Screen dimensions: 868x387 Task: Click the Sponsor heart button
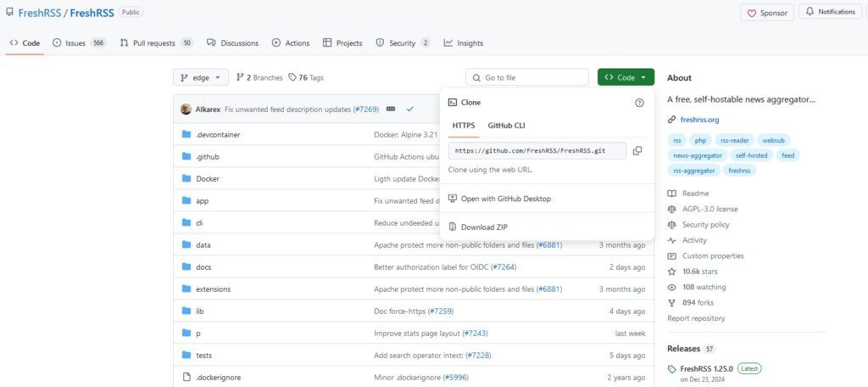pyautogui.click(x=767, y=13)
